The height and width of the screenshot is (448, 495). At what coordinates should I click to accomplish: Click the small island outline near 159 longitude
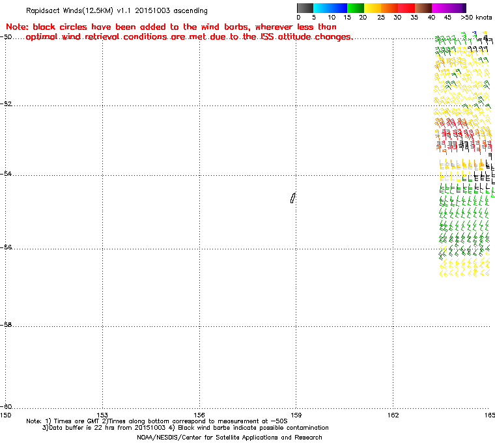(x=293, y=198)
